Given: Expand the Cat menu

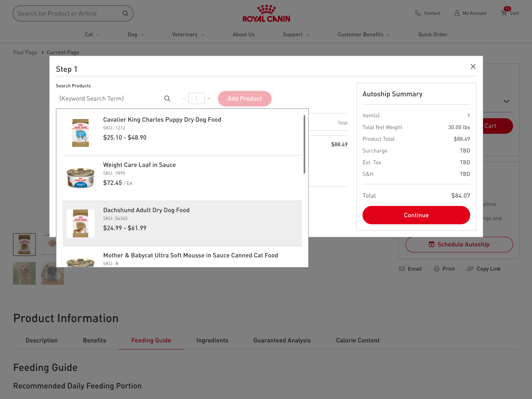Looking at the screenshot, I should (x=92, y=34).
